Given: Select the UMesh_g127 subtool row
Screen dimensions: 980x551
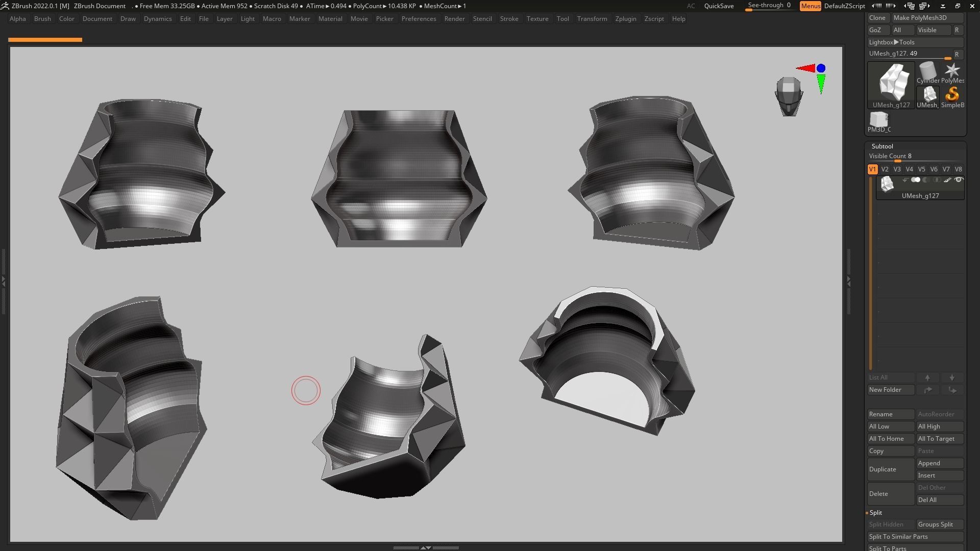Looking at the screenshot, I should click(920, 188).
